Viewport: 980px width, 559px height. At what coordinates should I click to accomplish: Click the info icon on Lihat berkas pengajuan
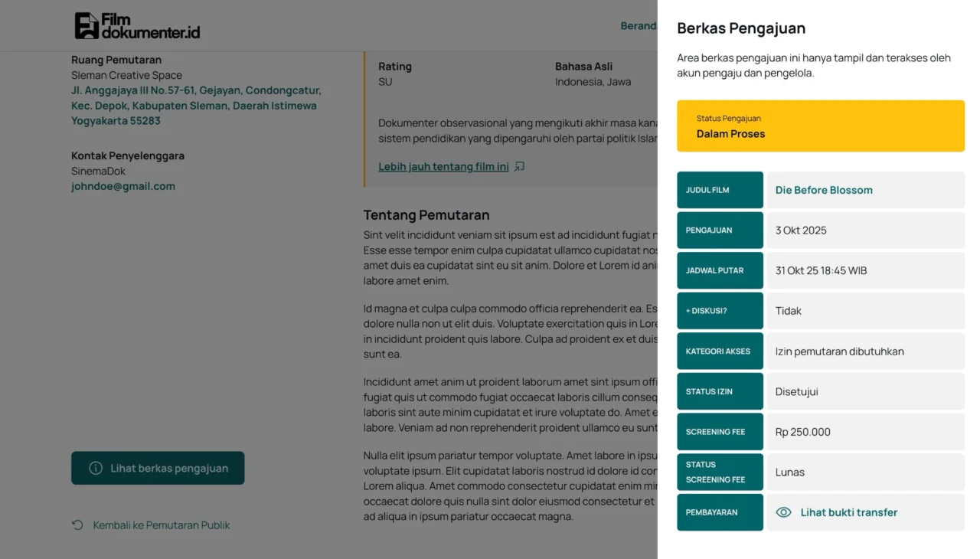[96, 468]
